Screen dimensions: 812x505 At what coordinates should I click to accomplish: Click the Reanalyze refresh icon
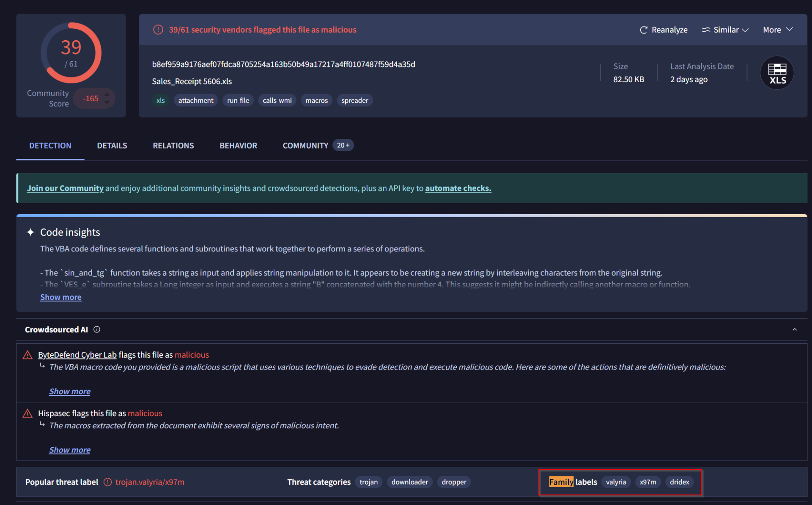coord(643,30)
